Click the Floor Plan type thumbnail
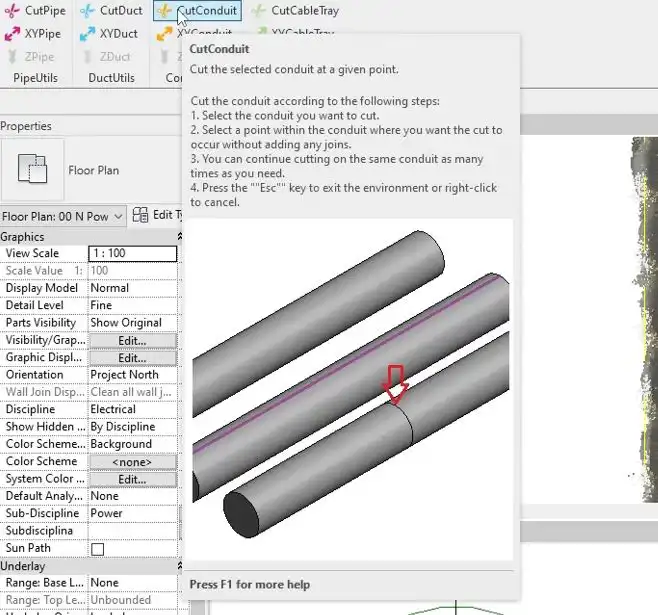 (x=32, y=169)
